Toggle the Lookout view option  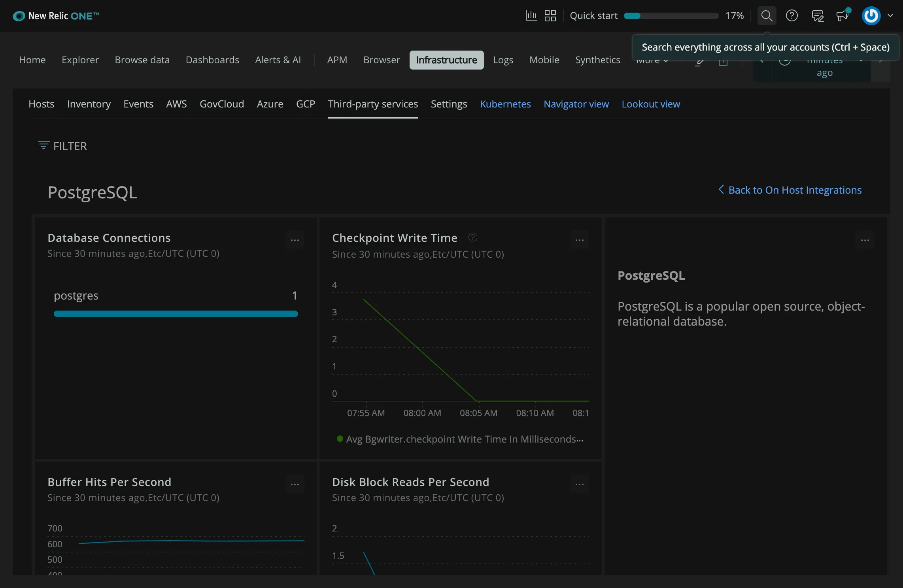tap(651, 104)
